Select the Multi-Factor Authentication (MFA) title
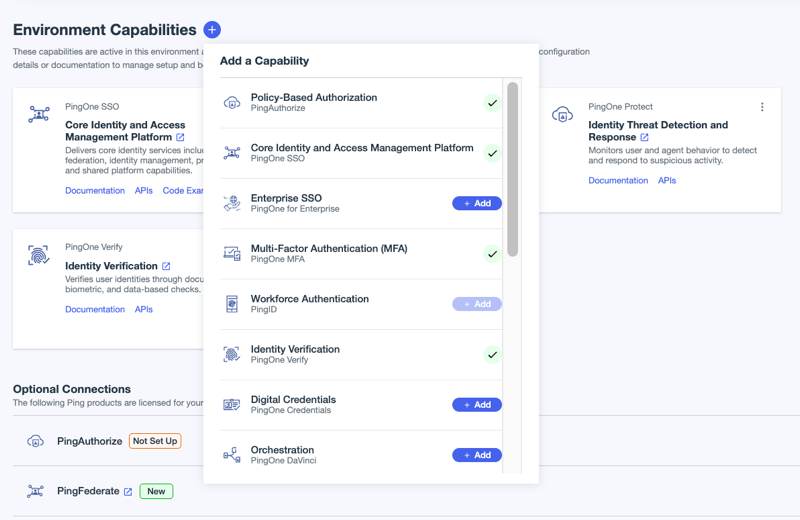800x520 pixels. pos(329,248)
